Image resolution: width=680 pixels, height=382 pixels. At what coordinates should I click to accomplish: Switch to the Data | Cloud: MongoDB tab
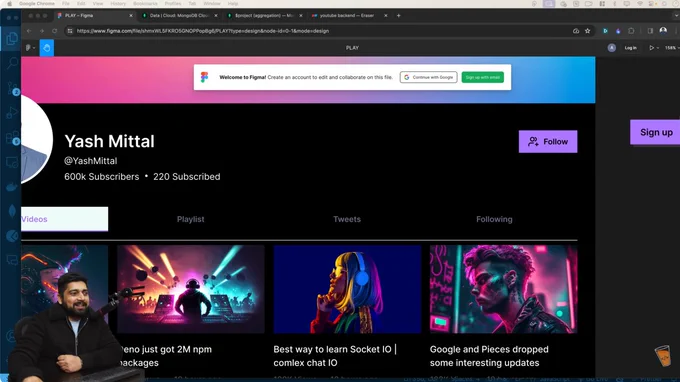(x=179, y=15)
